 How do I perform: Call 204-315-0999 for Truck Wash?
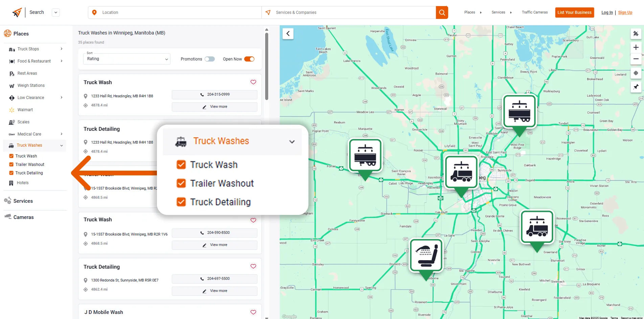tap(214, 95)
